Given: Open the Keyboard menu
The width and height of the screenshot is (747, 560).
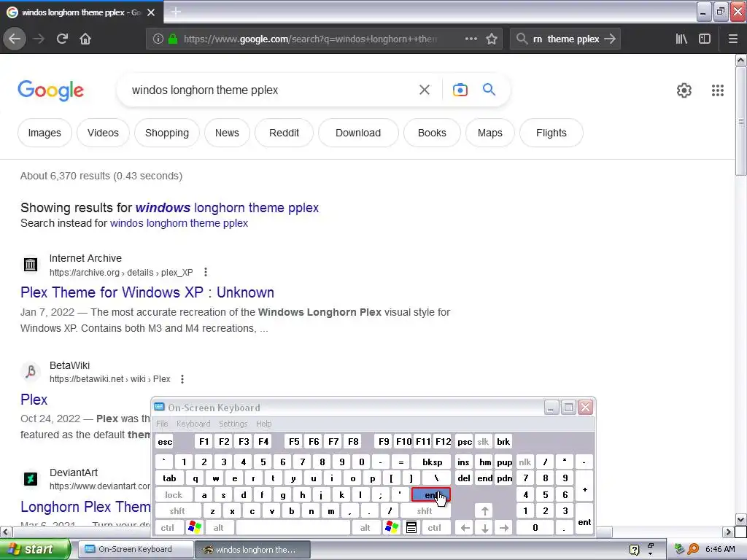Looking at the screenshot, I should coord(193,424).
